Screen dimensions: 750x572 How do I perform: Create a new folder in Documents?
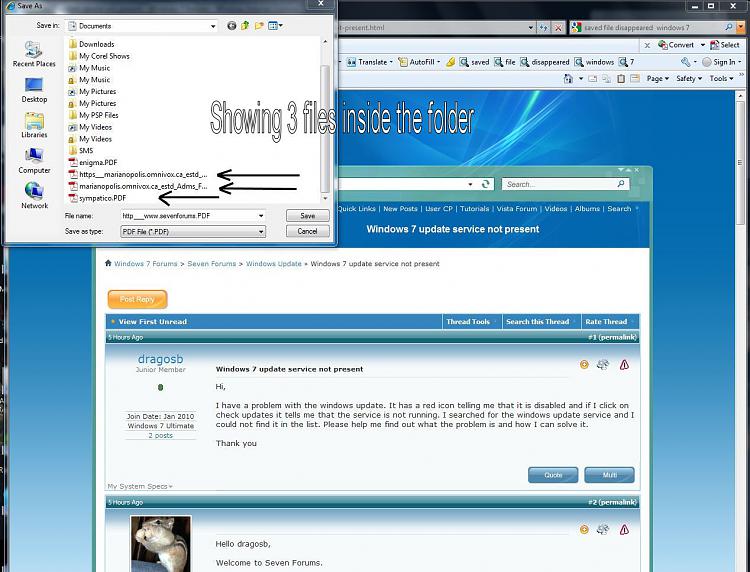[259, 26]
